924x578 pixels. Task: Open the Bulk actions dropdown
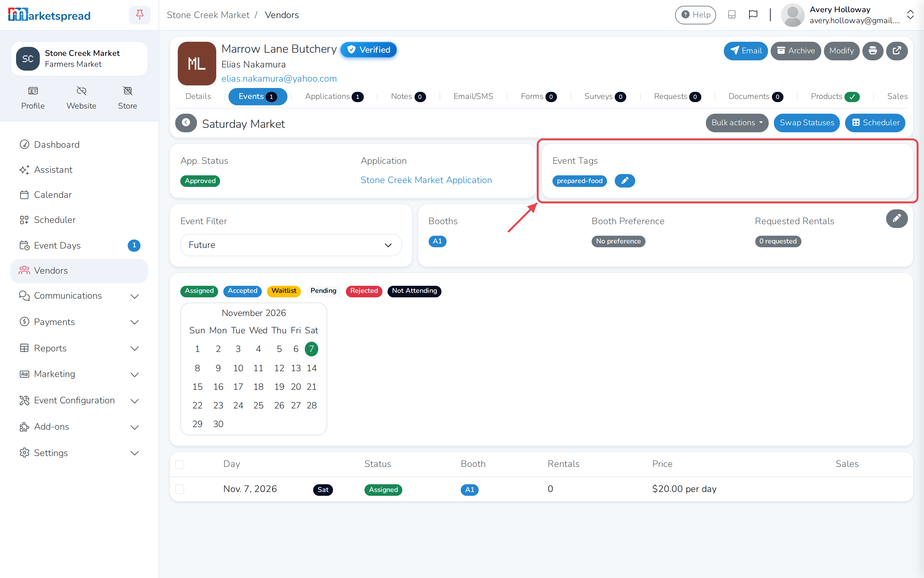[x=737, y=123]
